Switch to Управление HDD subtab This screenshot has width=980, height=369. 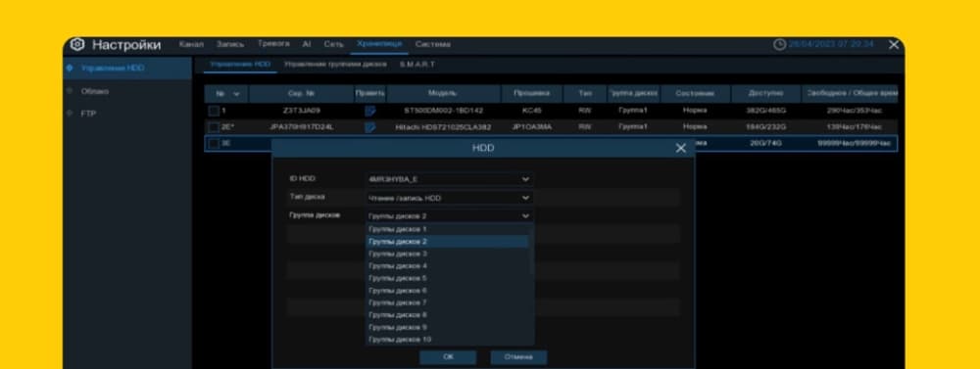click(239, 65)
